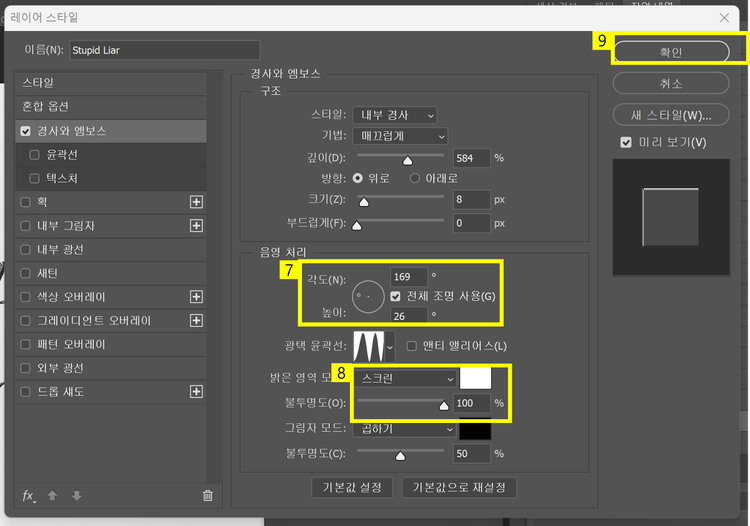
Task: Click the fx add layer effect icon
Action: pyautogui.click(x=29, y=496)
